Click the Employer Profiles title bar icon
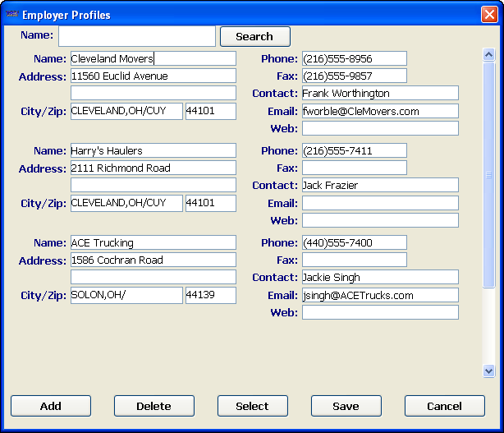Viewport: 504px width, 433px height. (11, 15)
